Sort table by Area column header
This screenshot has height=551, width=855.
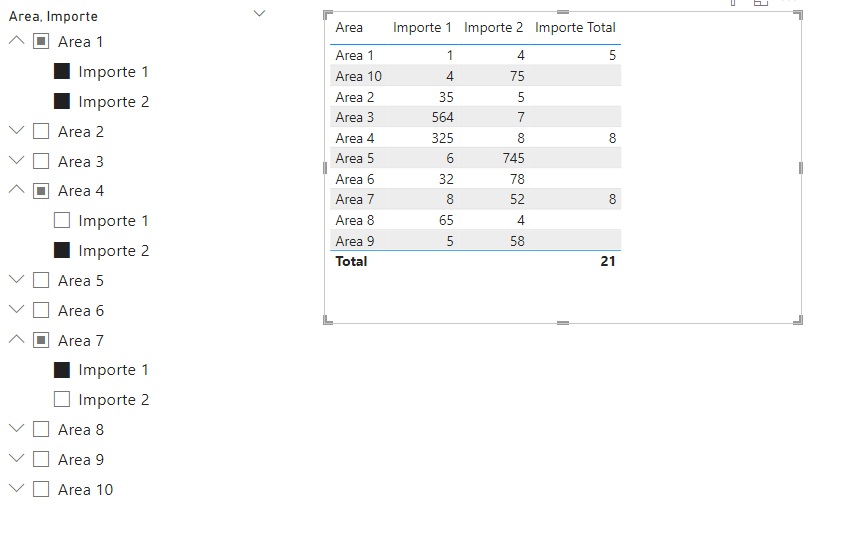[x=349, y=27]
